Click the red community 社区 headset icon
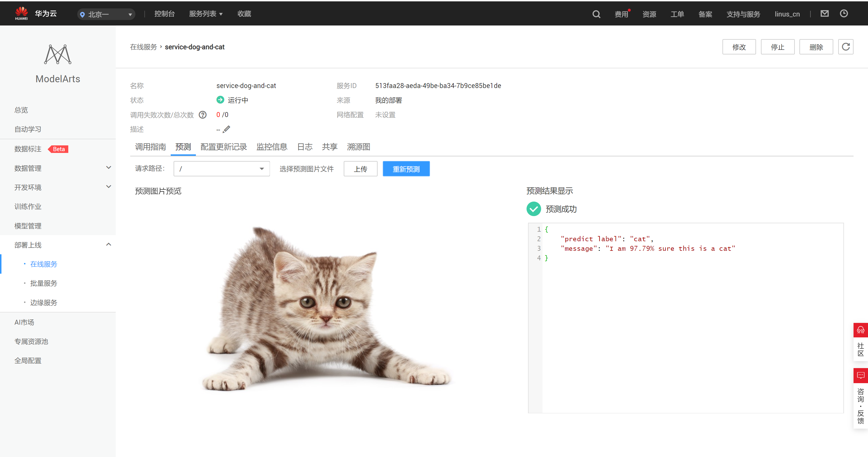This screenshot has height=457, width=868. click(x=860, y=330)
